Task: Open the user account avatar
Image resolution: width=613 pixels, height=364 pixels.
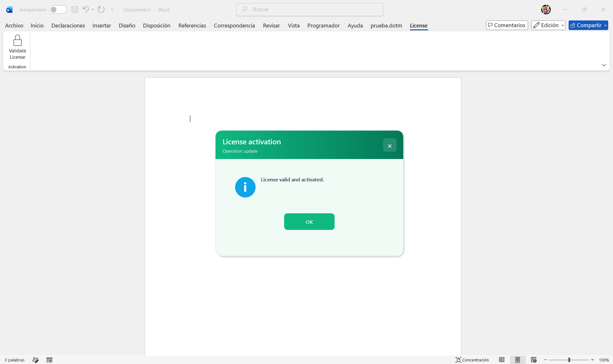Action: click(x=546, y=10)
